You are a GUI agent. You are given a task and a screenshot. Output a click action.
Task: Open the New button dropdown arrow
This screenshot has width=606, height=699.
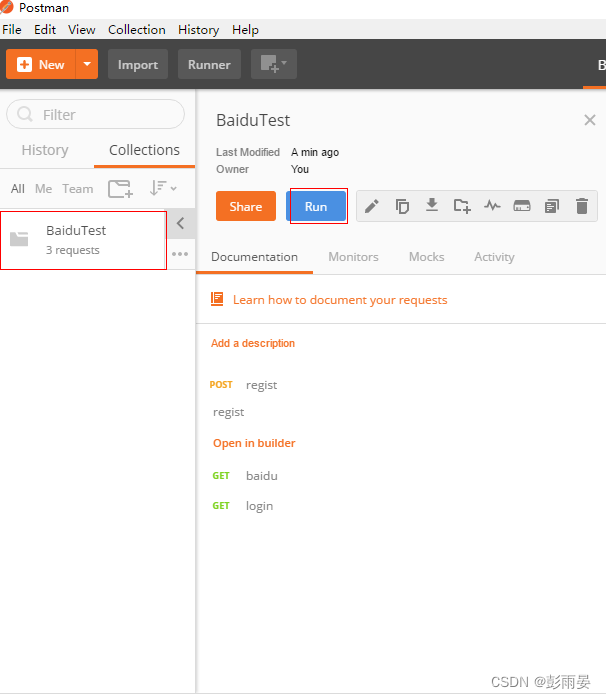[87, 64]
